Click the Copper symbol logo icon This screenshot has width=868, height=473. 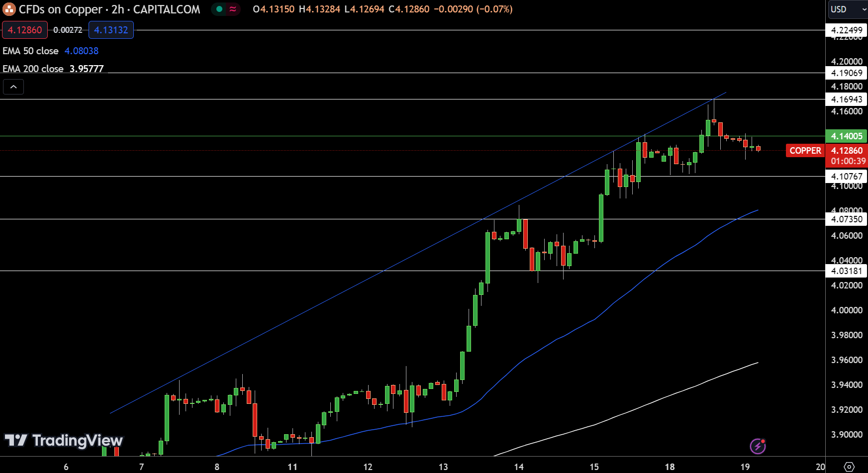click(x=9, y=9)
